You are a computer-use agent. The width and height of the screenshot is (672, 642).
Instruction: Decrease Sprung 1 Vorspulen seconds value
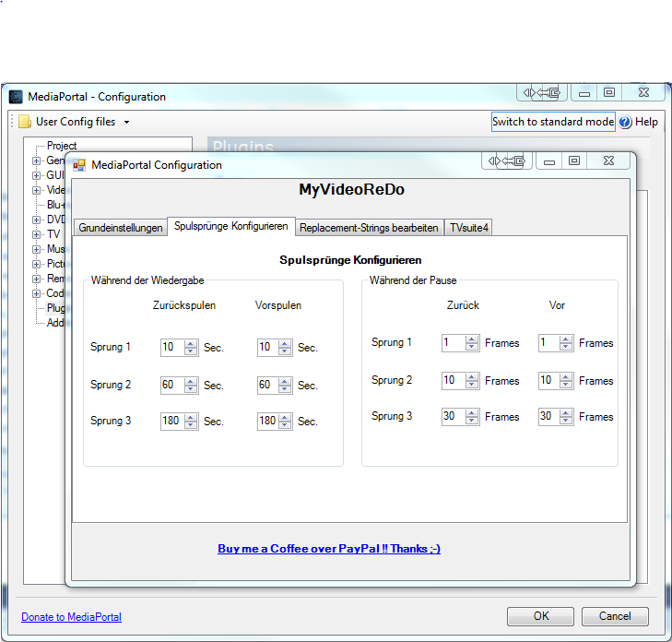coord(285,351)
